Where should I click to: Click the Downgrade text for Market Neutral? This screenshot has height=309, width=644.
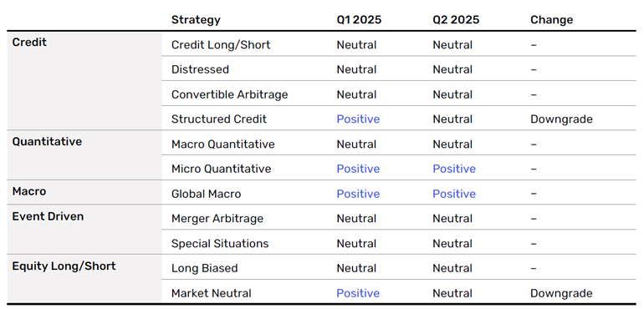coord(561,293)
